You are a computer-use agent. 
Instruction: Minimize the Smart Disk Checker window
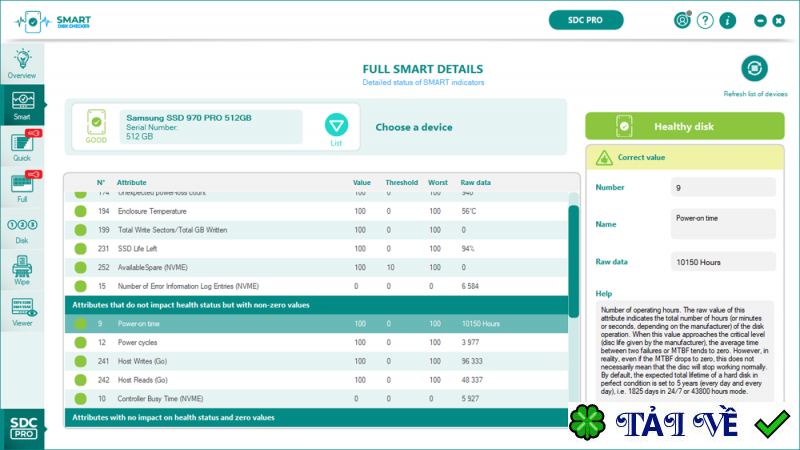pos(760,20)
